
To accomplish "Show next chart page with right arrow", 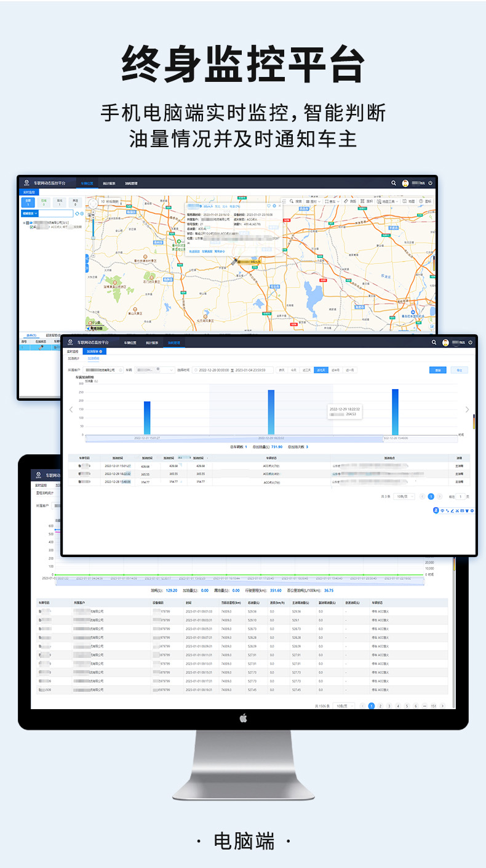I will coord(467,410).
